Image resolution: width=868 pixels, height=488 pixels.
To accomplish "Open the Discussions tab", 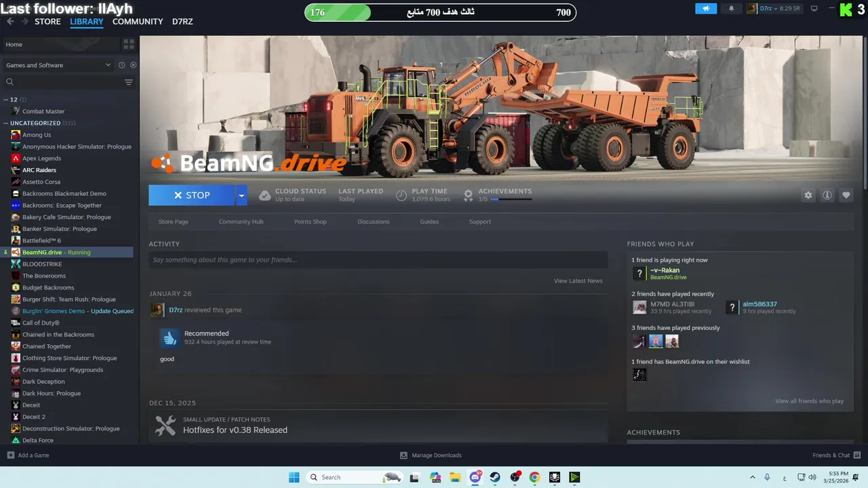I will click(x=374, y=222).
